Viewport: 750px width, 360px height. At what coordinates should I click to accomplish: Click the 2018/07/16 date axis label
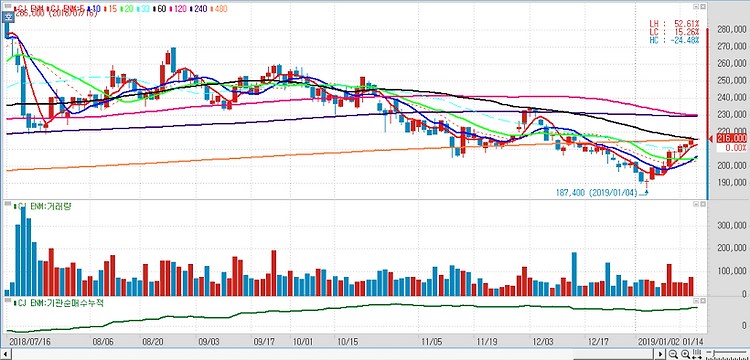(29, 342)
